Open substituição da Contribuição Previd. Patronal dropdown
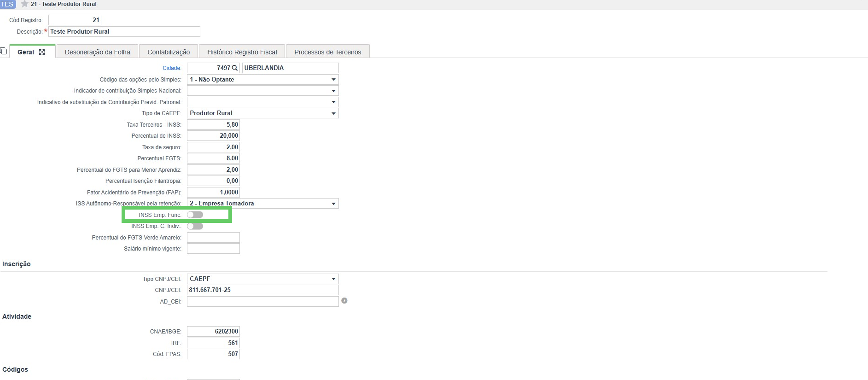The image size is (868, 380). [263, 102]
